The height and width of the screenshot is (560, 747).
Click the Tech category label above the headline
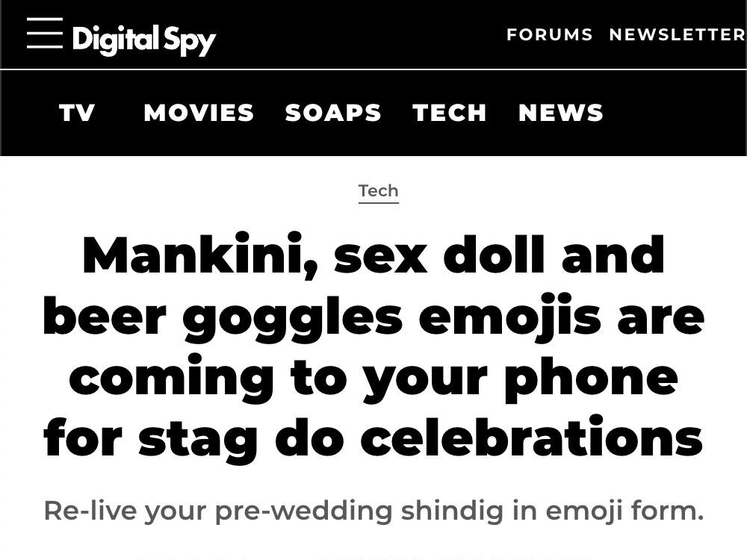[378, 190]
